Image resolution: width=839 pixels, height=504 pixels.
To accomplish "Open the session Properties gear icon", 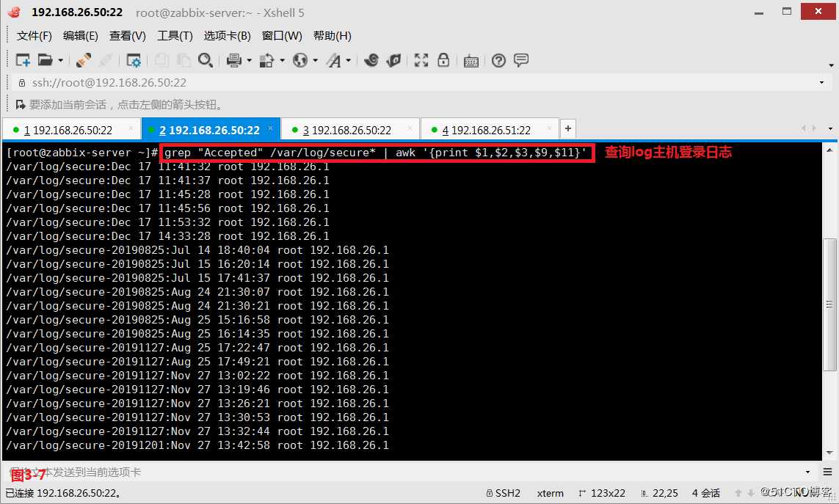I will click(x=134, y=60).
